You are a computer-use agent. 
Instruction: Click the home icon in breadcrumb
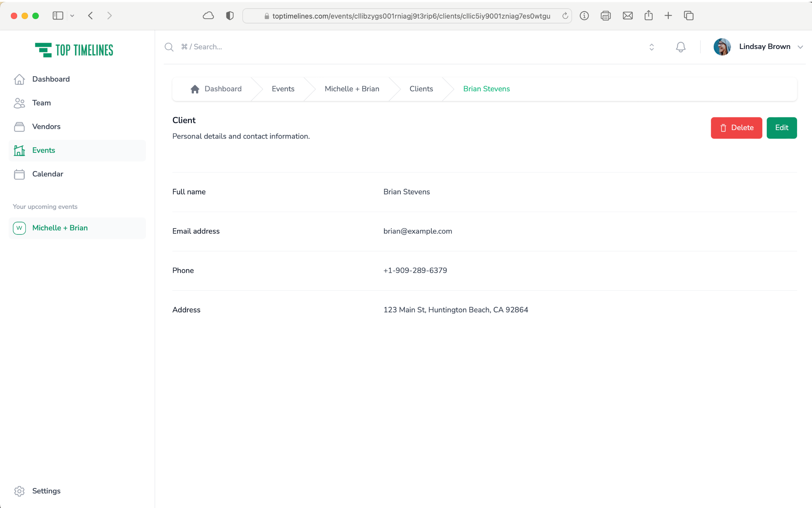pyautogui.click(x=195, y=89)
